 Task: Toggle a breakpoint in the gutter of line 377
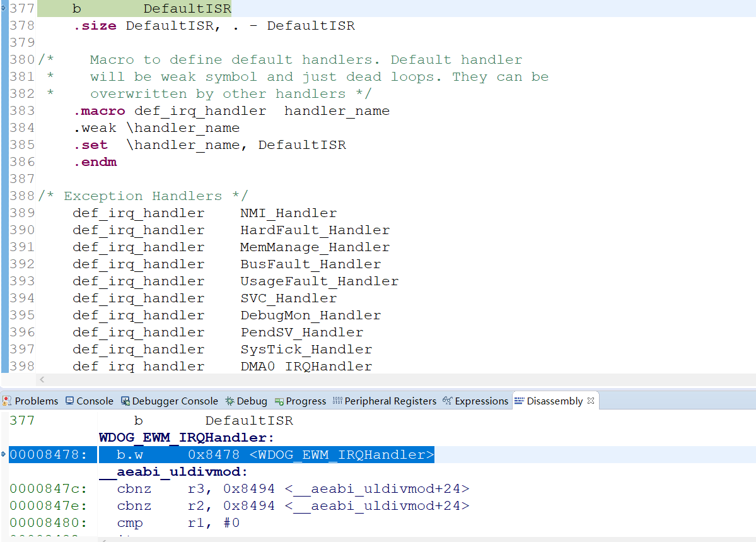[x=5, y=8]
